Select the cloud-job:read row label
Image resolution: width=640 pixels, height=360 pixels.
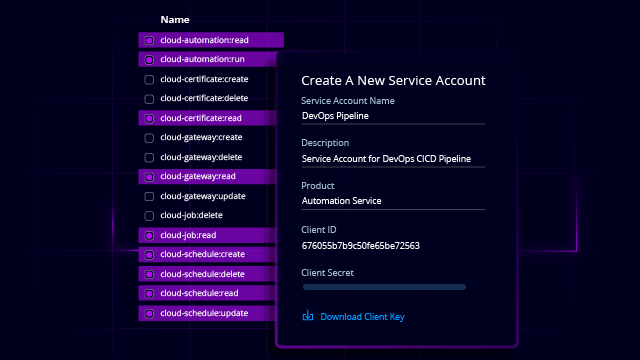pyautogui.click(x=188, y=235)
